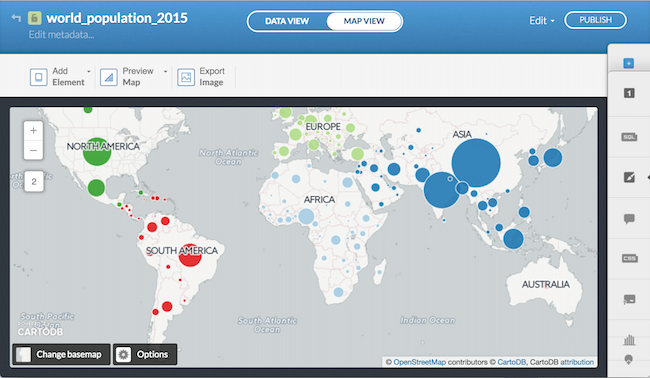This screenshot has width=650, height=378.
Task: Collapse the sidebar with the small arrow
Action: [648, 177]
